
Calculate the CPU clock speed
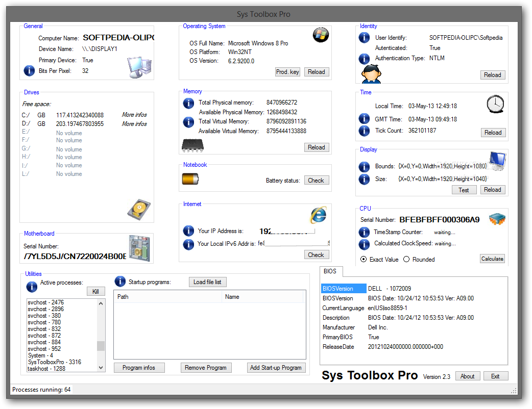pos(492,259)
